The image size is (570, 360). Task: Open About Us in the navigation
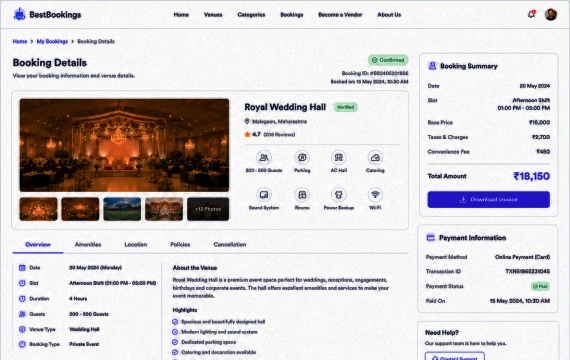[x=389, y=15]
